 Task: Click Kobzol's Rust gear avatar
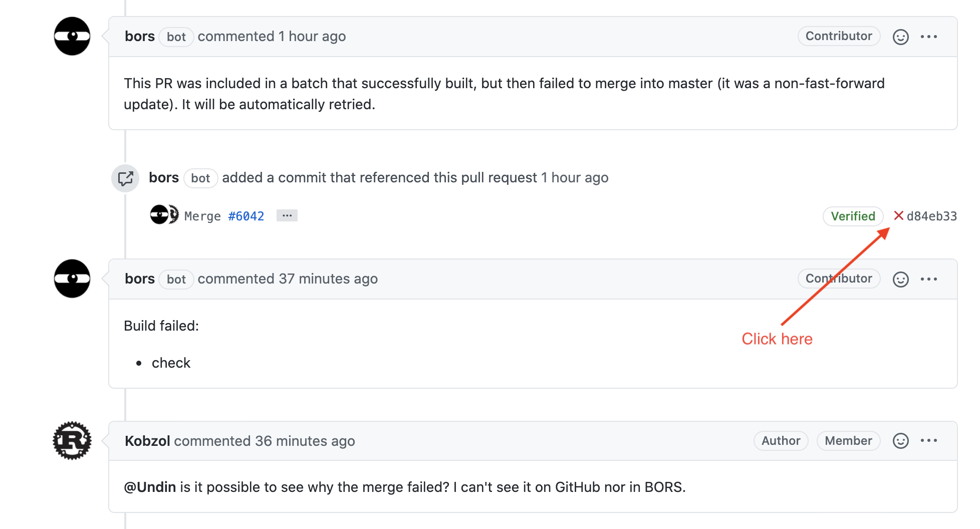click(x=72, y=441)
